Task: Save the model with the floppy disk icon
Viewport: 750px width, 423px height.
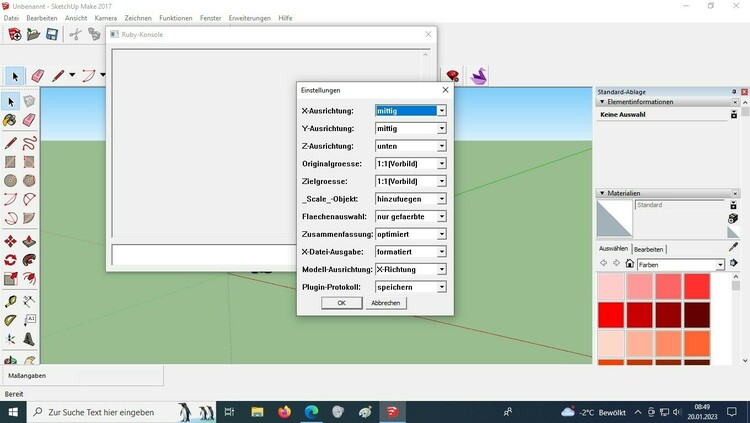Action: click(52, 34)
